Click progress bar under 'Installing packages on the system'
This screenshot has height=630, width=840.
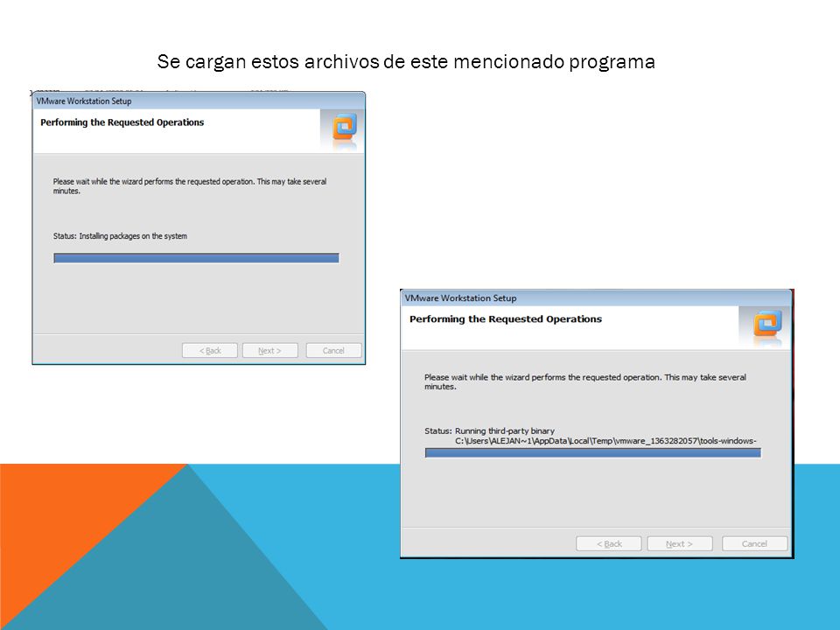point(196,258)
